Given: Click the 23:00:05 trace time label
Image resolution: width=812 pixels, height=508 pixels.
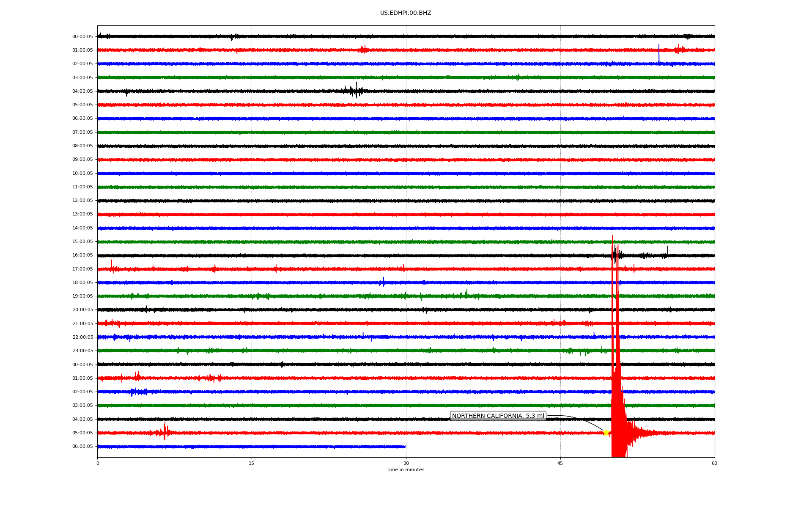Looking at the screenshot, I should (82, 351).
